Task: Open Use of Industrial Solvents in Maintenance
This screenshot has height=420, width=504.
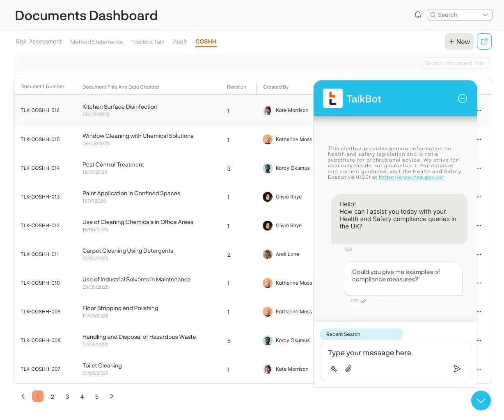Action: tap(137, 279)
